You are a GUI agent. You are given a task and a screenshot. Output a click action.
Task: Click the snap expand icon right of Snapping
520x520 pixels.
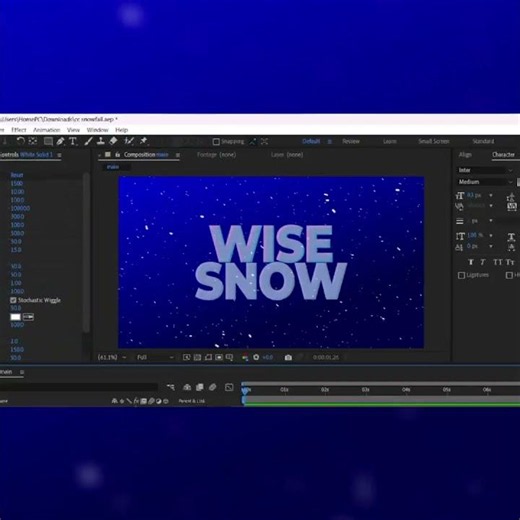[x=264, y=142]
